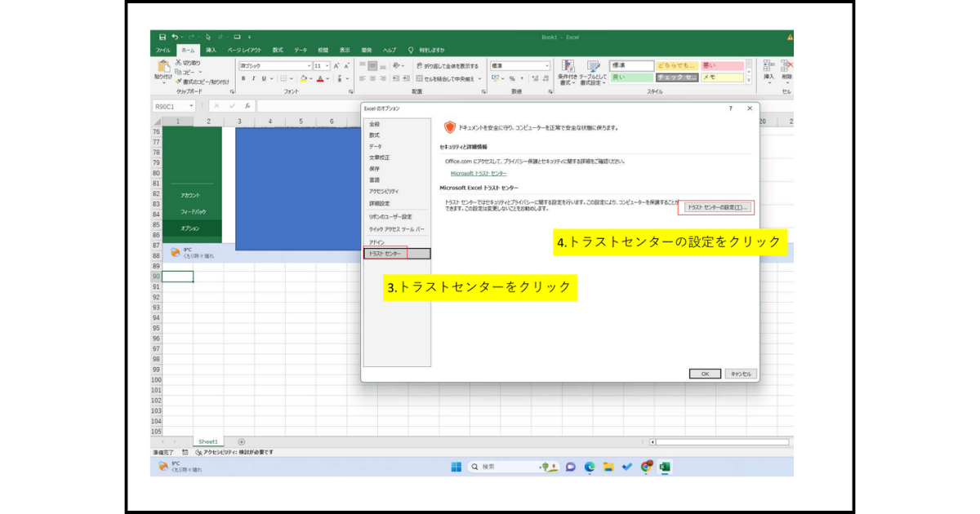Toggle Italic formatting

(252, 79)
